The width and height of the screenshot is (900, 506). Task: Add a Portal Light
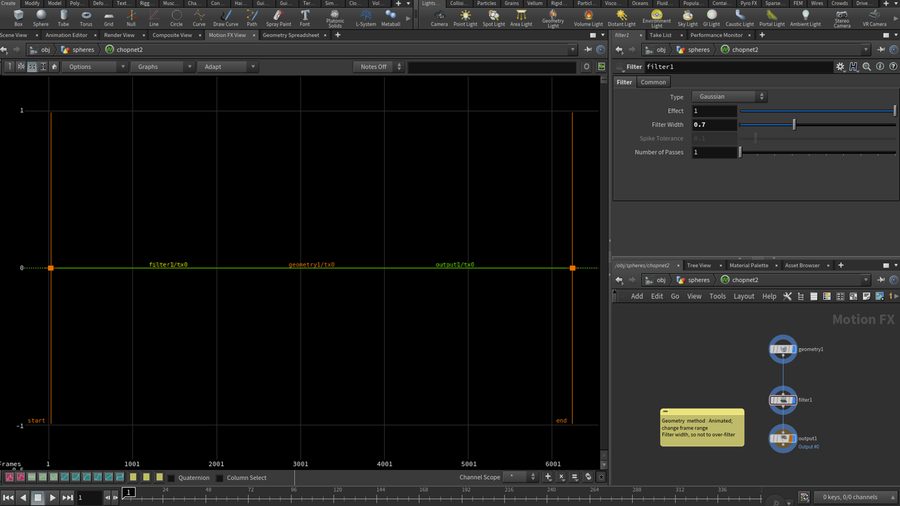[772, 18]
